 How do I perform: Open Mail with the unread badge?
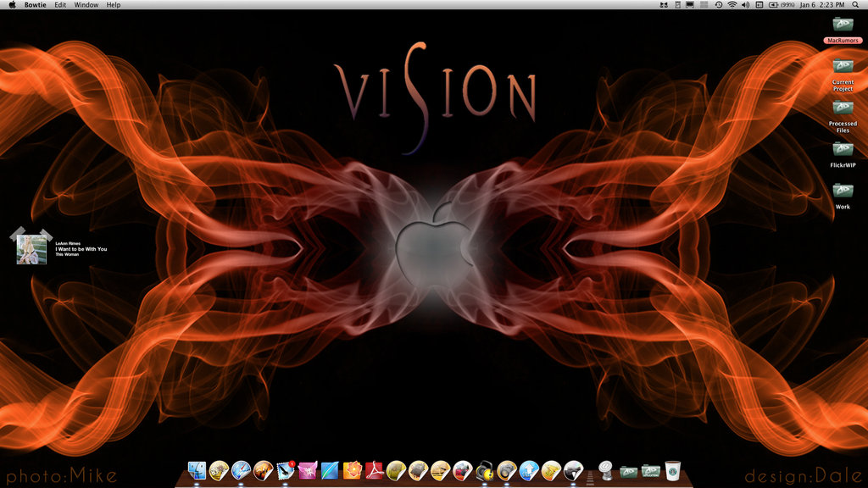point(285,470)
